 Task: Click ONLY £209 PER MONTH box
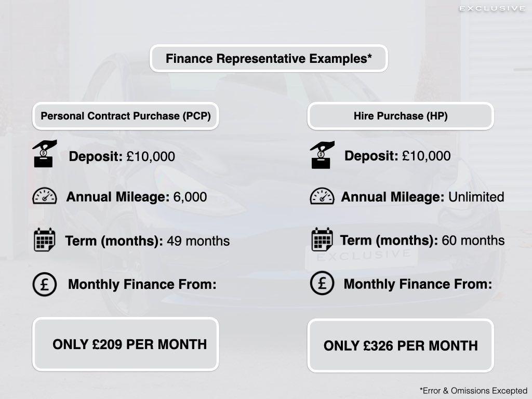pyautogui.click(x=126, y=344)
